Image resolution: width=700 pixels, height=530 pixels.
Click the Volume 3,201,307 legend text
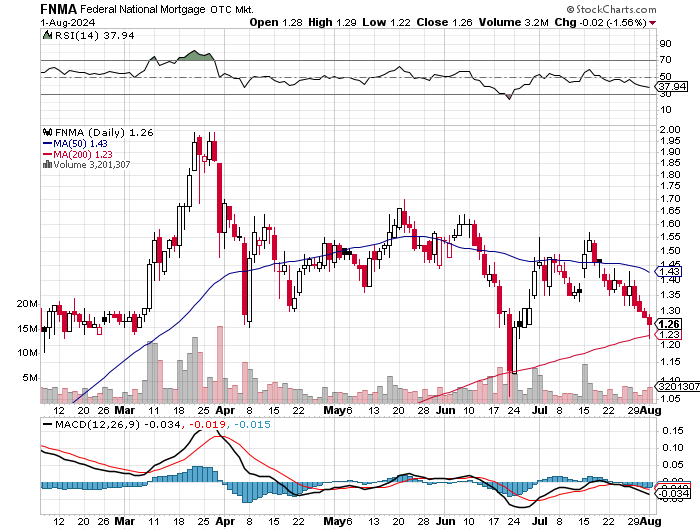(92, 165)
